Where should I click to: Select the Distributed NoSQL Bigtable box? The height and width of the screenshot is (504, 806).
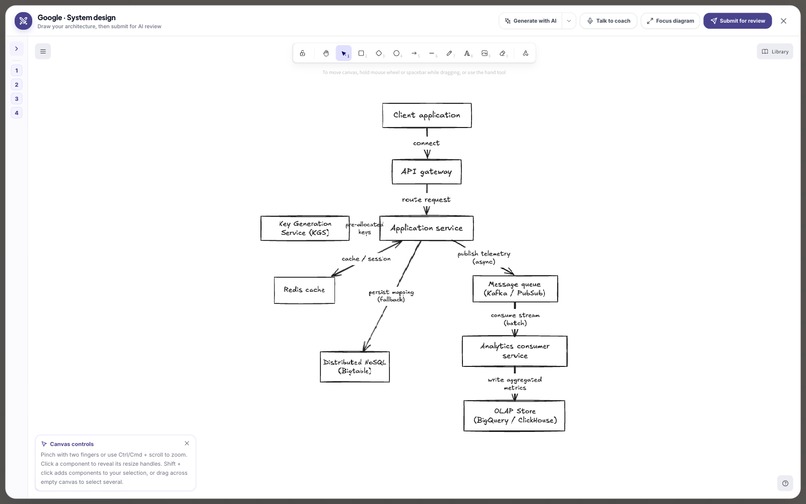(355, 367)
